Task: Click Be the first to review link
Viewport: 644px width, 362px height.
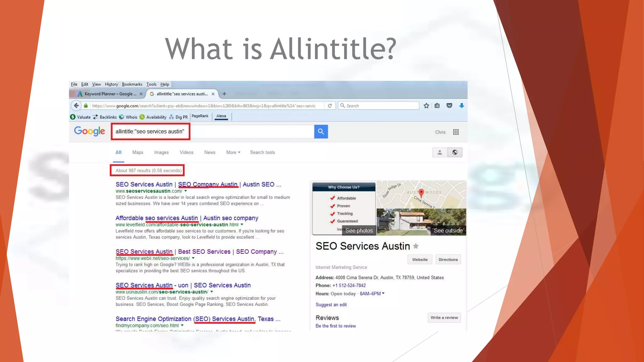Action: pyautogui.click(x=336, y=326)
